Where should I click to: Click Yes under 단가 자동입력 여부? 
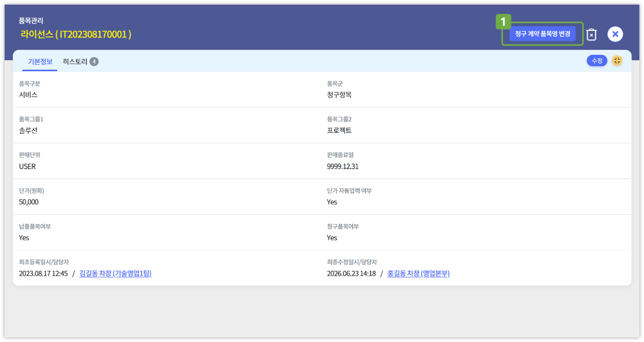(332, 202)
